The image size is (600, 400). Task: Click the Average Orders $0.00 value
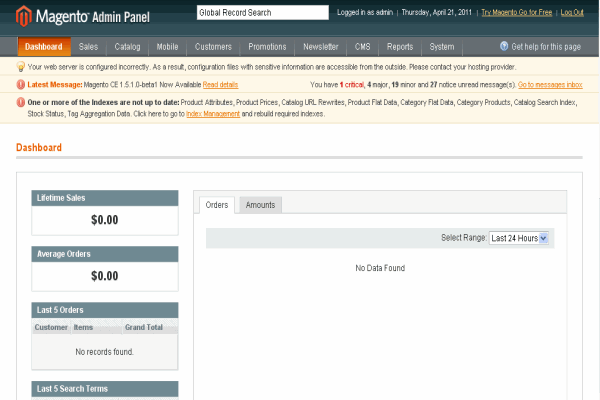pyautogui.click(x=104, y=276)
